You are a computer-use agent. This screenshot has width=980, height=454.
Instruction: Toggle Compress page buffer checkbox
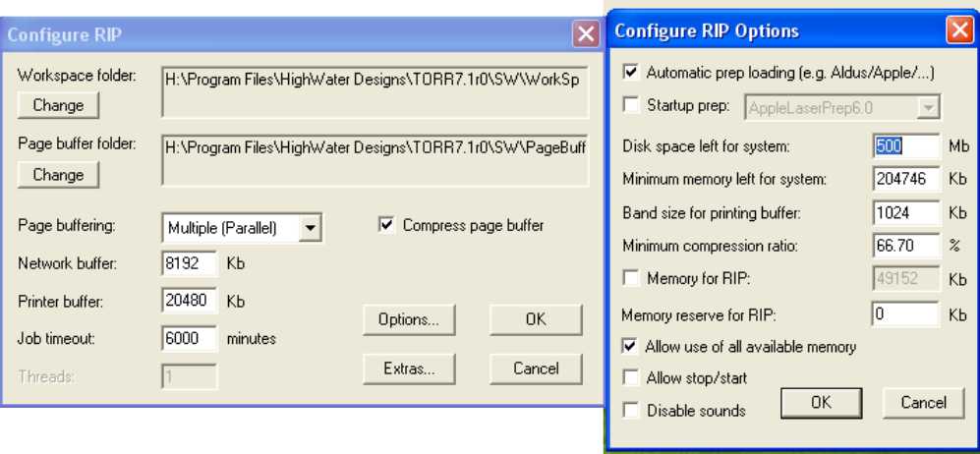(387, 225)
